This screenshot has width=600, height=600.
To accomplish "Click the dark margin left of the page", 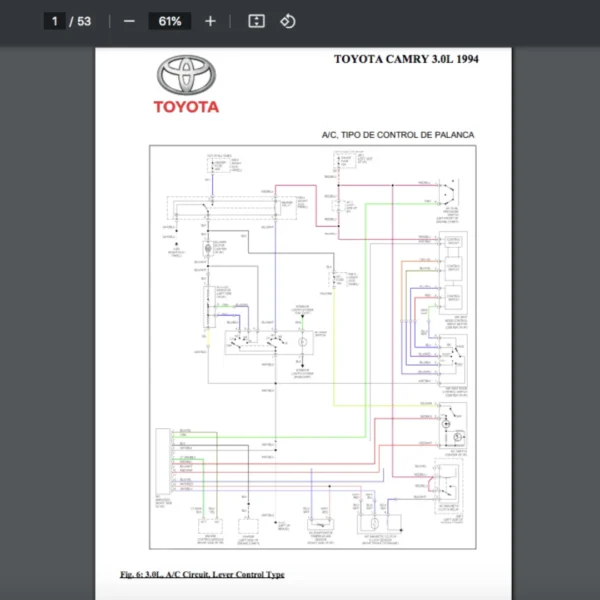I will tap(45, 320).
